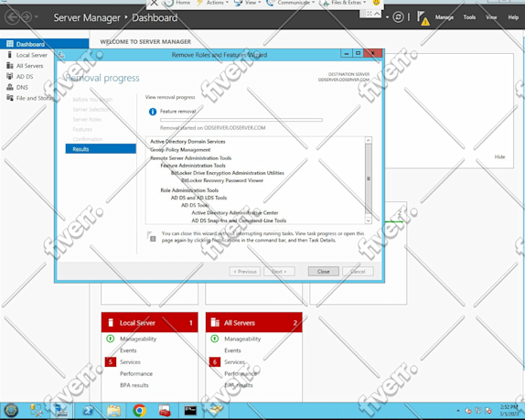Click the Server Manager taskbar icon
The image size is (525, 420).
coord(61,410)
